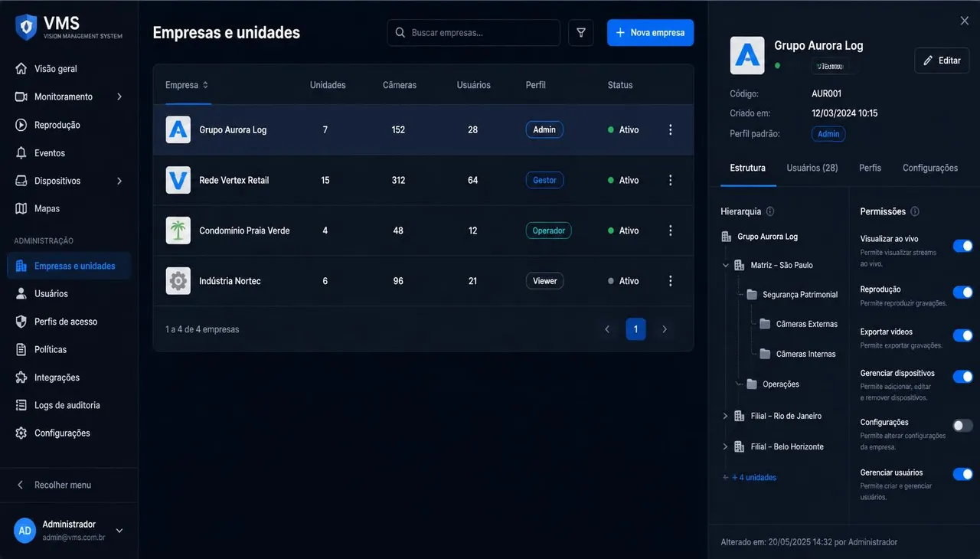
Task: Go to the next page arrow
Action: [x=665, y=329]
